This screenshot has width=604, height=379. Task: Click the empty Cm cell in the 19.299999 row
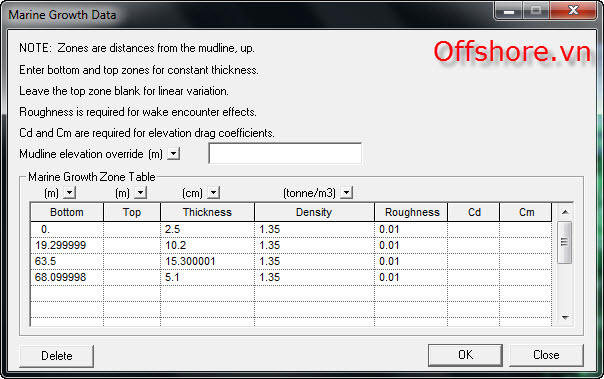point(526,245)
